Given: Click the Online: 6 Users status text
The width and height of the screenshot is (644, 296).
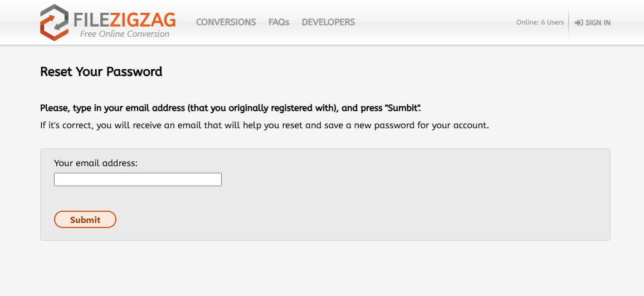Looking at the screenshot, I should [540, 22].
